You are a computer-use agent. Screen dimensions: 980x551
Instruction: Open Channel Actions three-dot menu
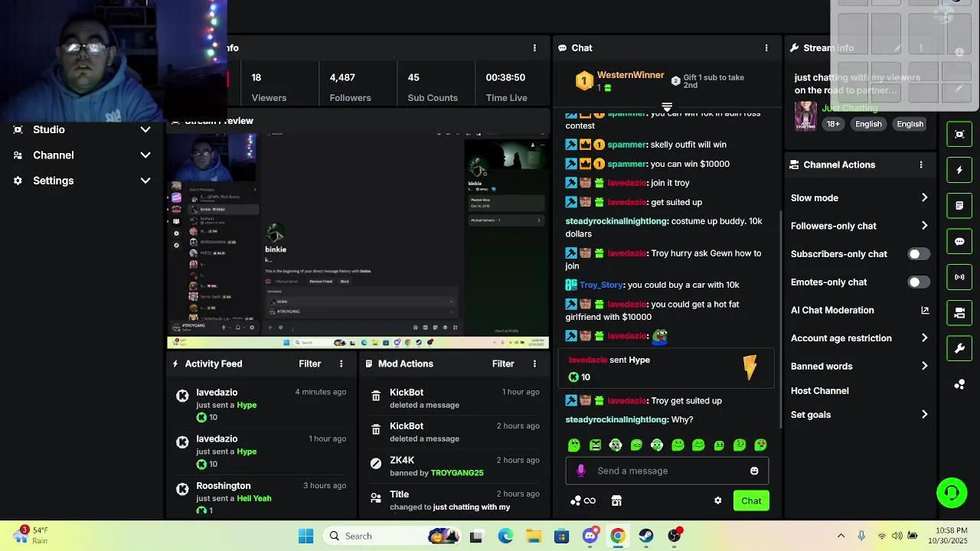[921, 165]
